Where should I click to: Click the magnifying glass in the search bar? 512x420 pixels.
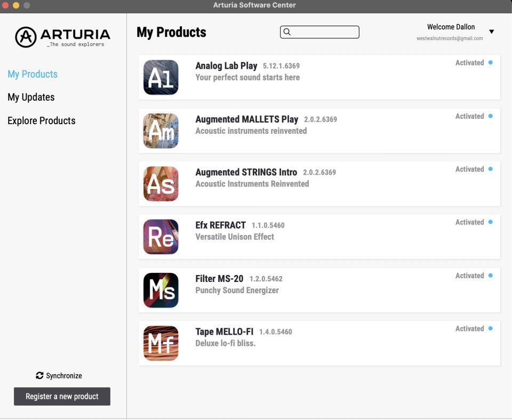click(287, 32)
